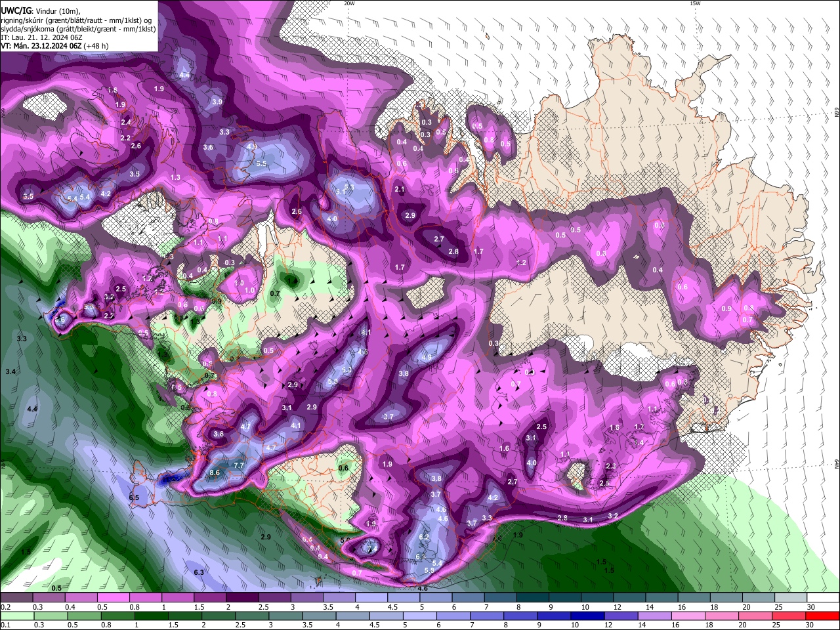Viewport: 840px width, 630px height.
Task: Click the palest green first swatch of rain scale
Action: coord(17,616)
